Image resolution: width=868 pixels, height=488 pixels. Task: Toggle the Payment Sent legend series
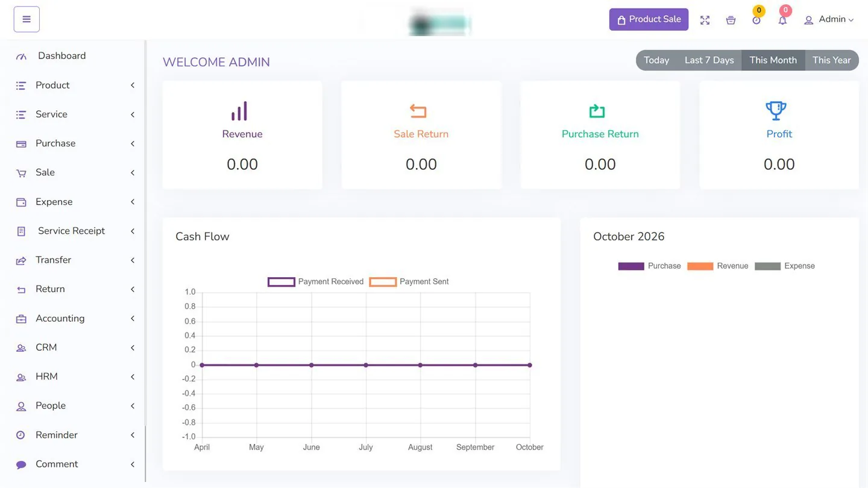pos(409,281)
